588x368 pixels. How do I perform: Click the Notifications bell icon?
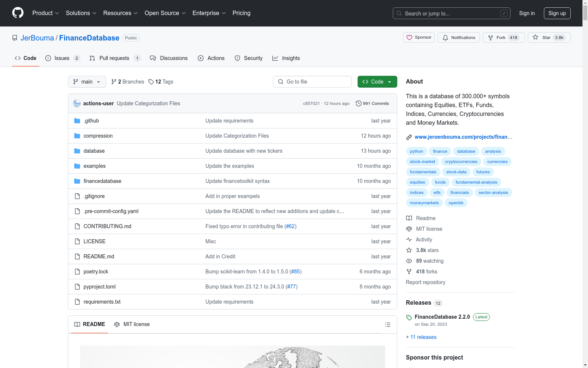pos(445,38)
